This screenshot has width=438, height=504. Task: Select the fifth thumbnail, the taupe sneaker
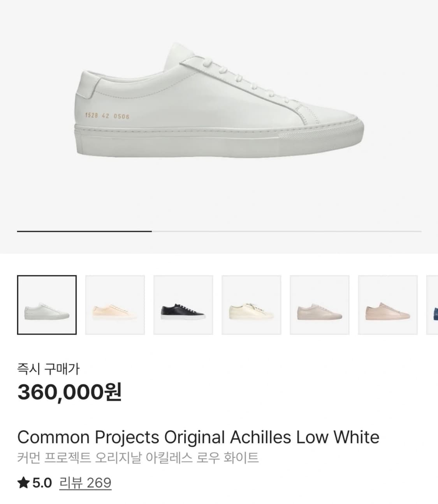[x=319, y=305]
